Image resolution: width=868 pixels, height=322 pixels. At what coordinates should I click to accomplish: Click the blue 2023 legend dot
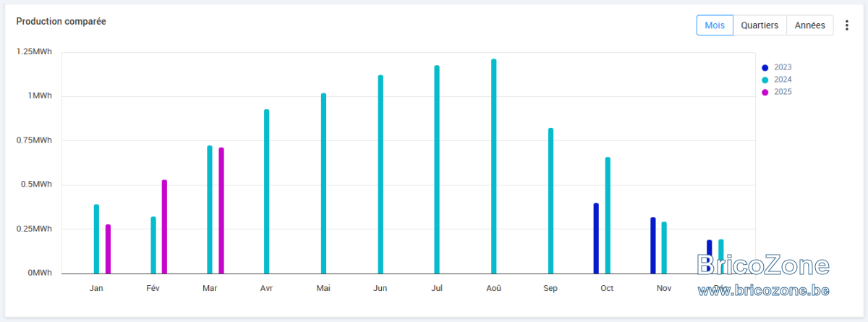pyautogui.click(x=765, y=67)
